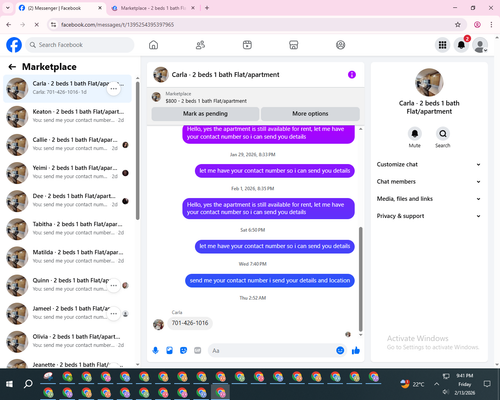This screenshot has height=400, width=500.
Task: Record a voice clip microphone icon
Action: click(155, 350)
